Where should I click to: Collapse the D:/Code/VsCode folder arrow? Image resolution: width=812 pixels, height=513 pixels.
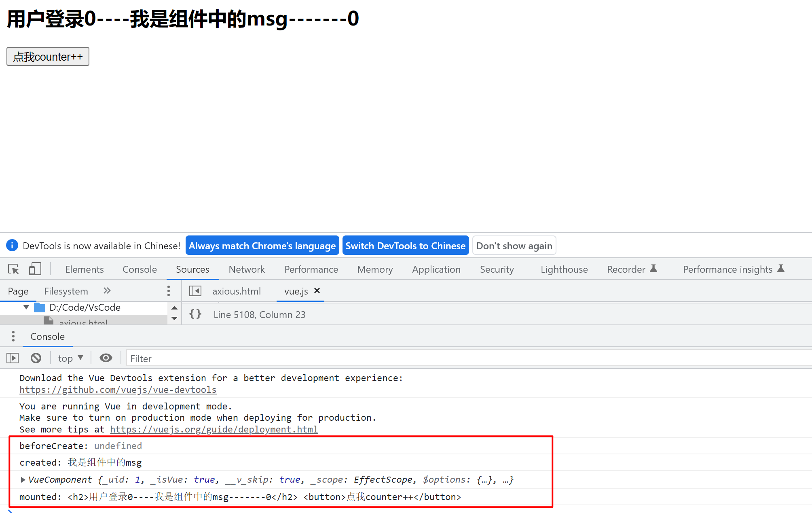click(26, 307)
